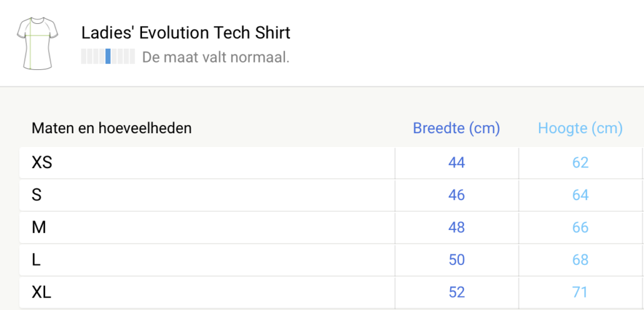Click the size fit indicator bar
Image resolution: width=644 pixels, height=310 pixels.
click(x=108, y=56)
